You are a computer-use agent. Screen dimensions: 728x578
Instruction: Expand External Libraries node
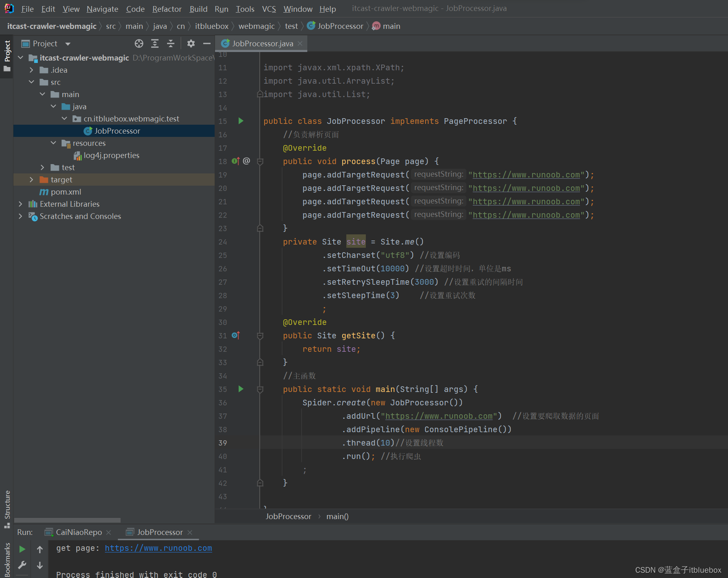(20, 204)
